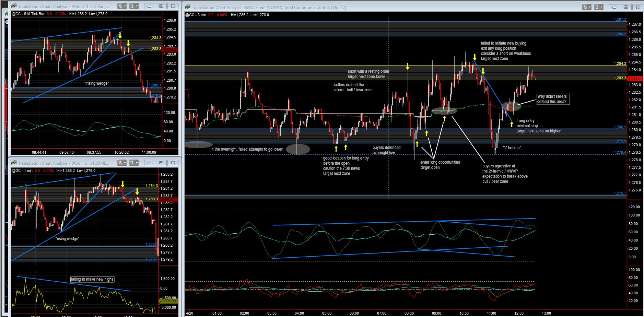Minimize the 3 min Gold chart window

tap(614, 7)
